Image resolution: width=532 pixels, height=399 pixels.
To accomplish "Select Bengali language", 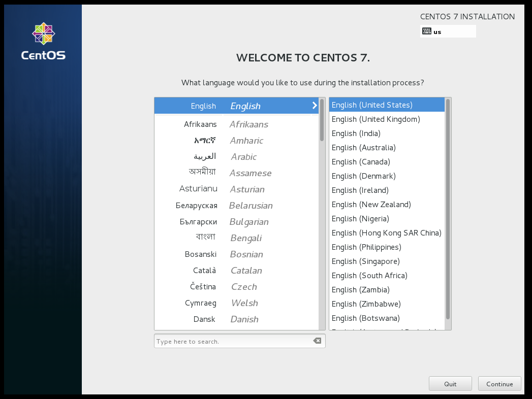I will click(x=236, y=238).
